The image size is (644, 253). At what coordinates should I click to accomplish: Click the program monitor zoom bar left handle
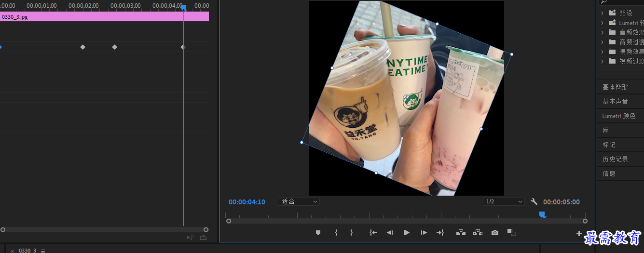(229, 221)
